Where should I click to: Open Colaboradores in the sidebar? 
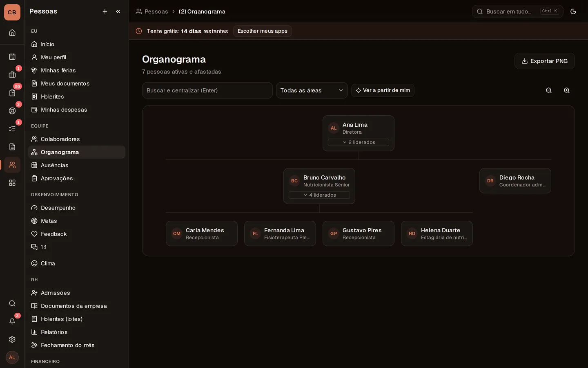coord(76,139)
